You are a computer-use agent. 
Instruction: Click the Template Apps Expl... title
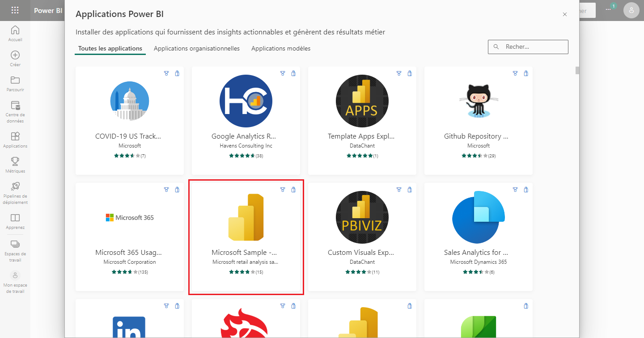coord(361,136)
